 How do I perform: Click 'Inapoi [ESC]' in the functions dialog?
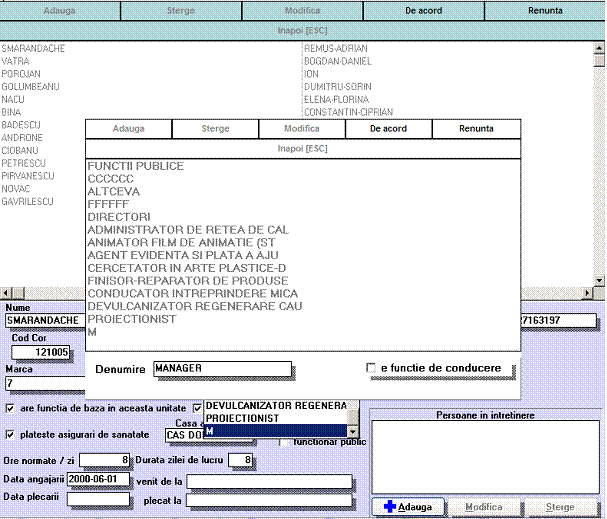[x=303, y=148]
